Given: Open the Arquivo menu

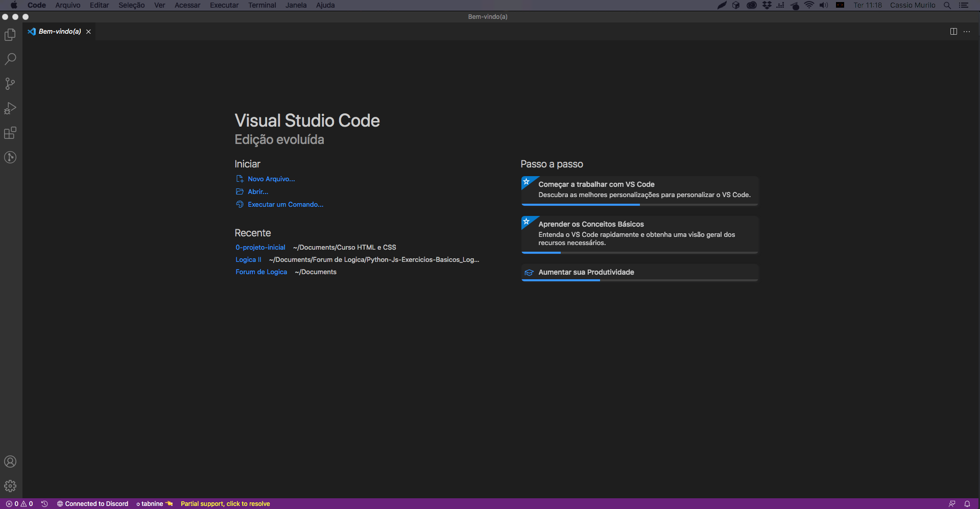Looking at the screenshot, I should (x=68, y=5).
